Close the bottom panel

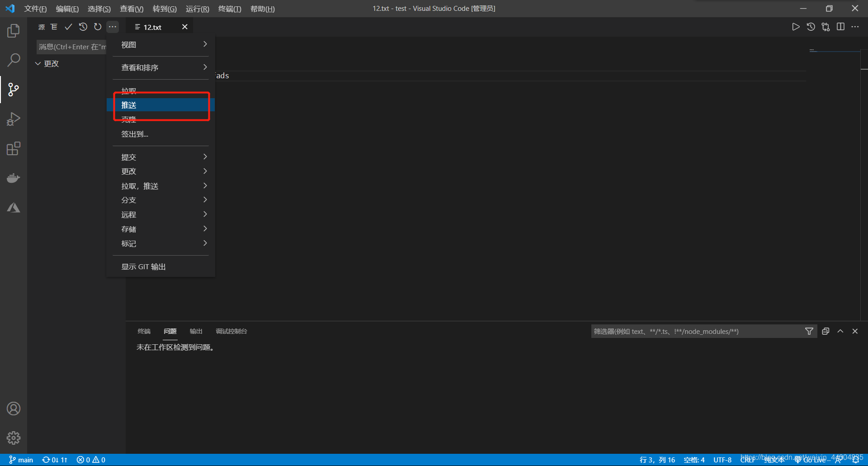(855, 331)
